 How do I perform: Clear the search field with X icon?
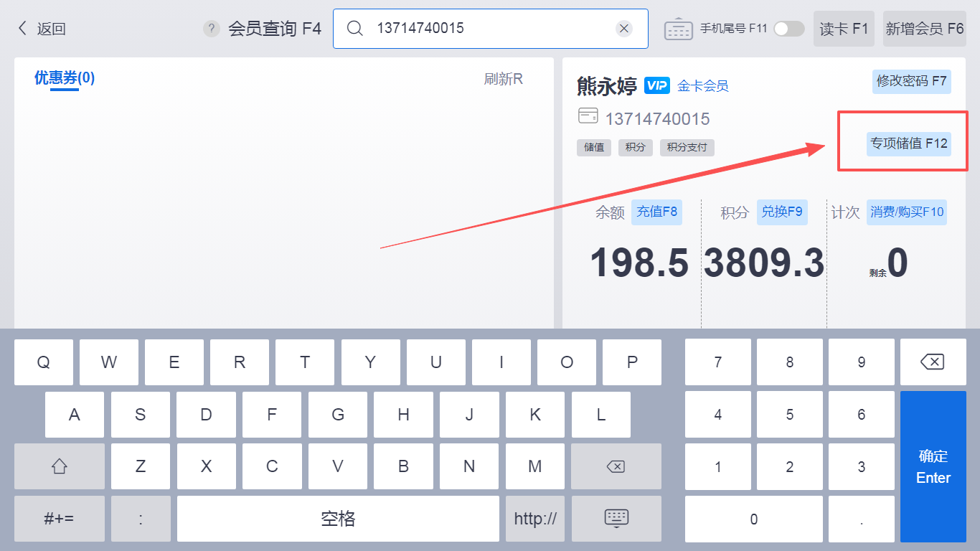[624, 29]
